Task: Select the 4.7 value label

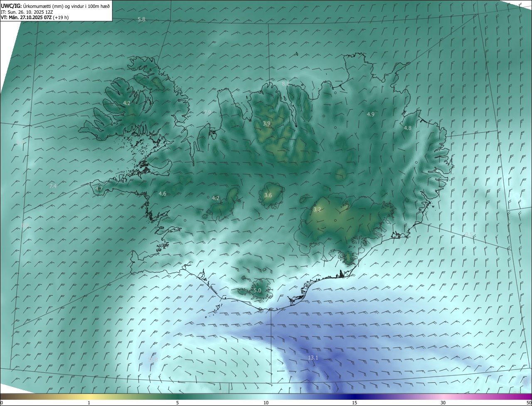Action: pos(99,189)
